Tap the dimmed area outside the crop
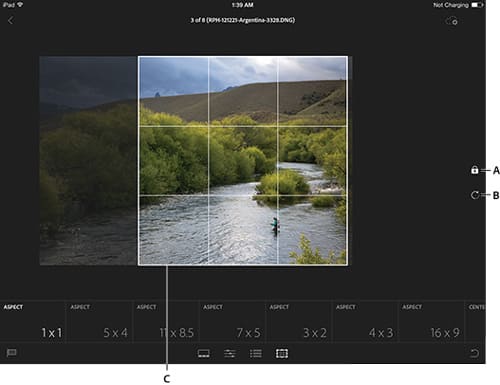Viewport: 500px width, 385px height. [x=88, y=161]
